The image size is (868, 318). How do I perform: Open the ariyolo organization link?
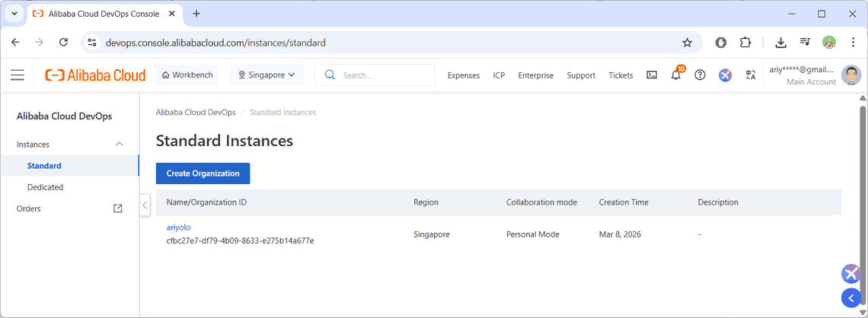(x=178, y=227)
